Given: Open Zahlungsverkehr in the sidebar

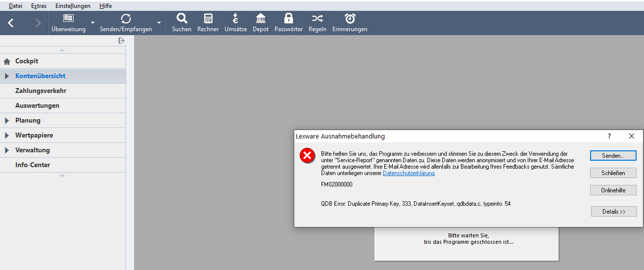Looking at the screenshot, I should click(63, 91).
